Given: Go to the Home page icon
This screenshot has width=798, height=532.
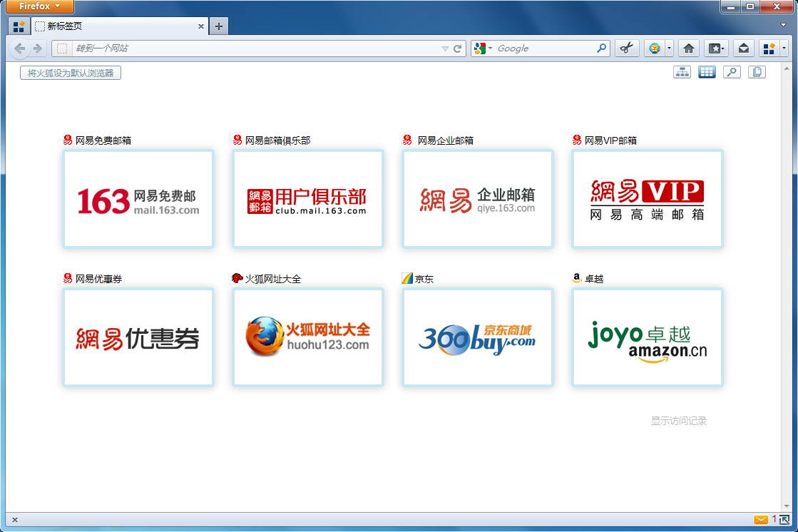Looking at the screenshot, I should point(688,48).
